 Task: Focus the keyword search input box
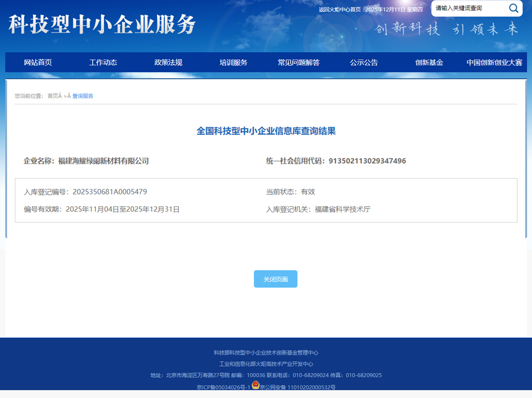click(468, 8)
